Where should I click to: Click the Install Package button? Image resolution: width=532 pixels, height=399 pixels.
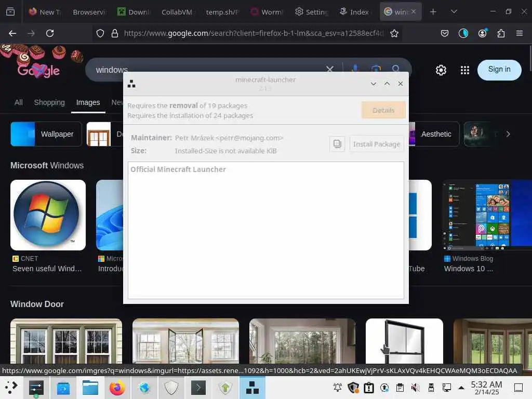pos(377,144)
